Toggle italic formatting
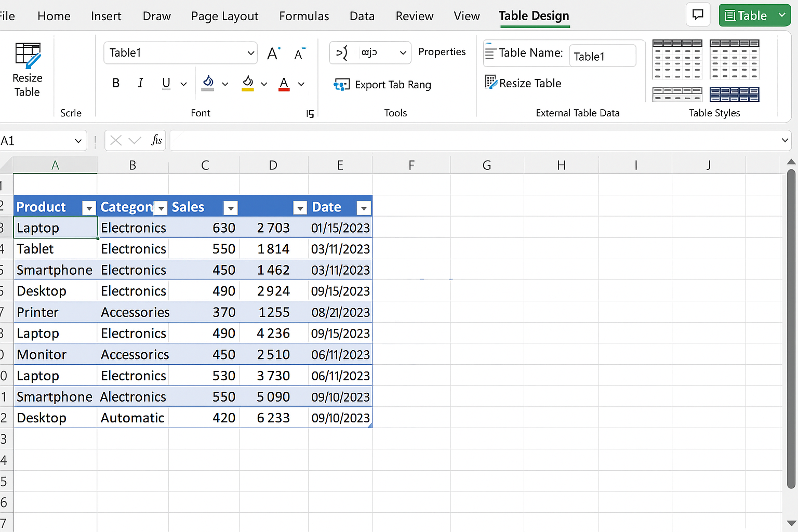Image resolution: width=798 pixels, height=532 pixels. coord(140,83)
